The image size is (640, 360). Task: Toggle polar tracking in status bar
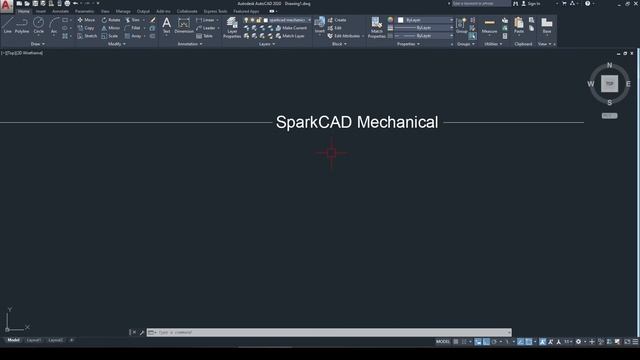point(494,342)
